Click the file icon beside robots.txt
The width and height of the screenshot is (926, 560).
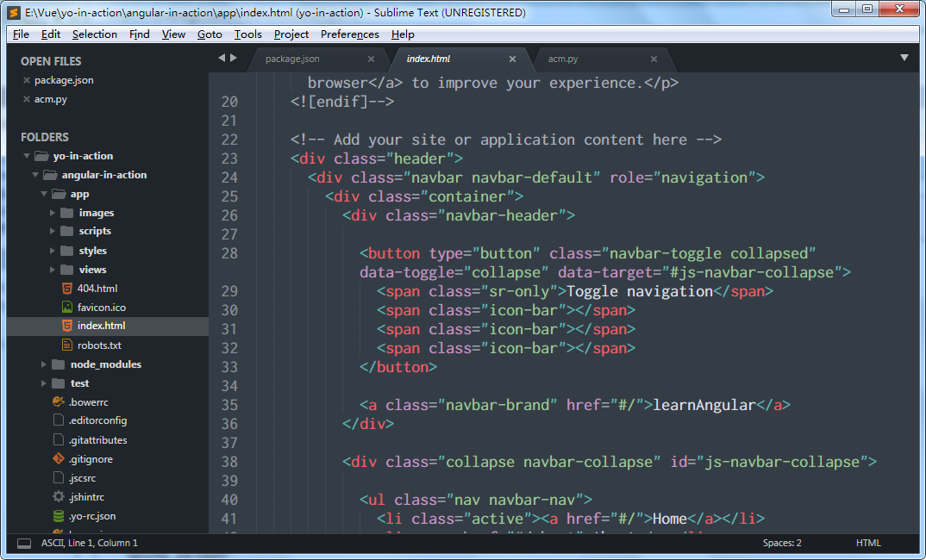67,345
